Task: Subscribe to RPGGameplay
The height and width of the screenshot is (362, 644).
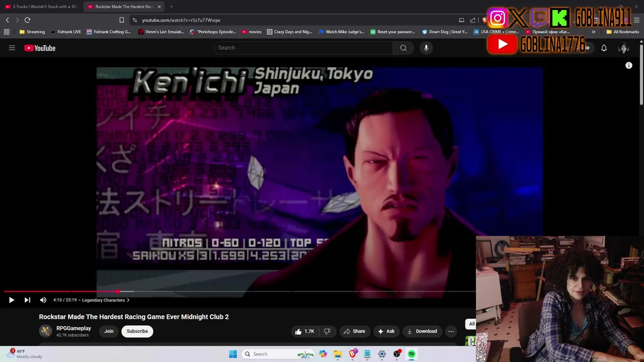Action: (x=137, y=331)
